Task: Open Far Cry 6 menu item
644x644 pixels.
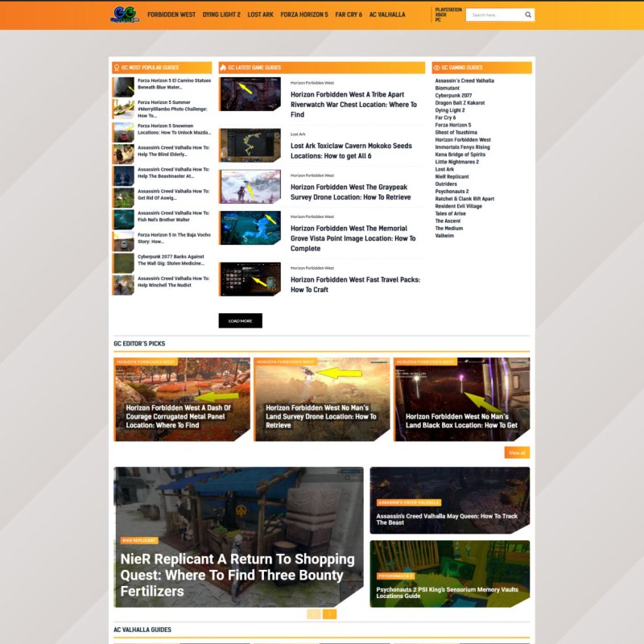Action: pyautogui.click(x=349, y=14)
